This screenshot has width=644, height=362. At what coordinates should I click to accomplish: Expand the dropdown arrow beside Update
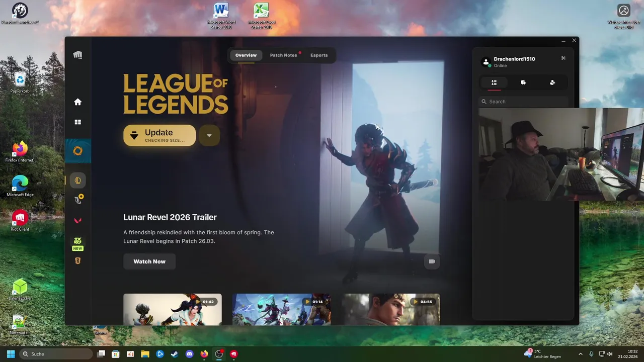[209, 135]
